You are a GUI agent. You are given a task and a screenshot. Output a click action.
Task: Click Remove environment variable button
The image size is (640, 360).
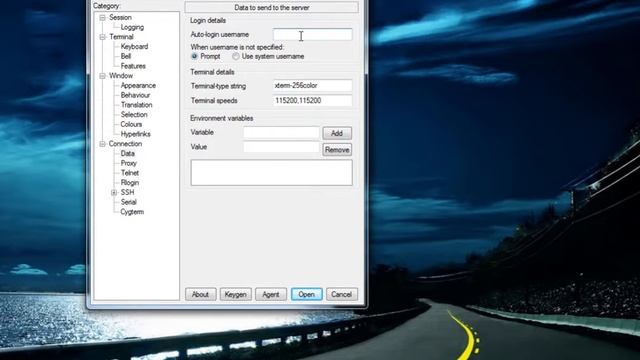337,150
